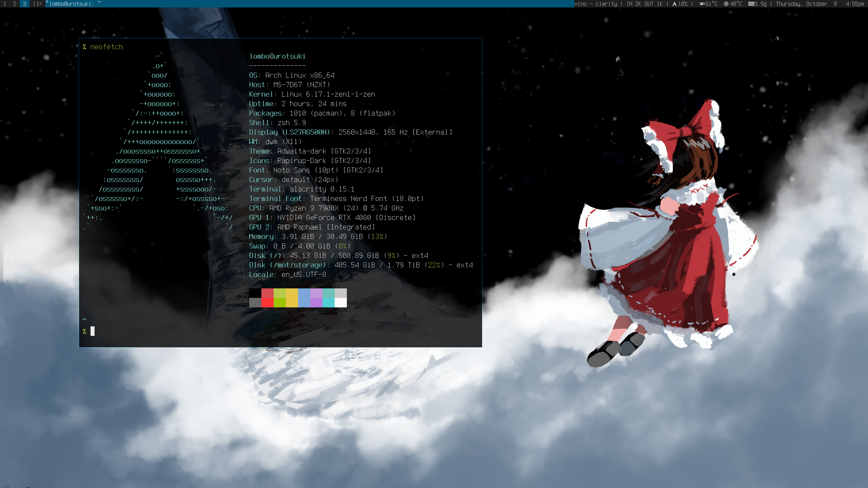
Task: Select the active workspace tag 3
Action: pyautogui.click(x=24, y=4)
